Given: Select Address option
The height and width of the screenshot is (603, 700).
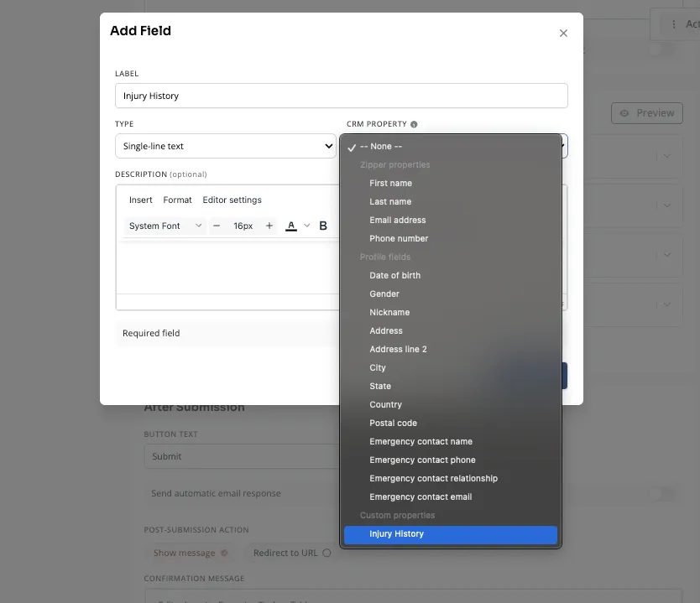Looking at the screenshot, I should point(451,330).
